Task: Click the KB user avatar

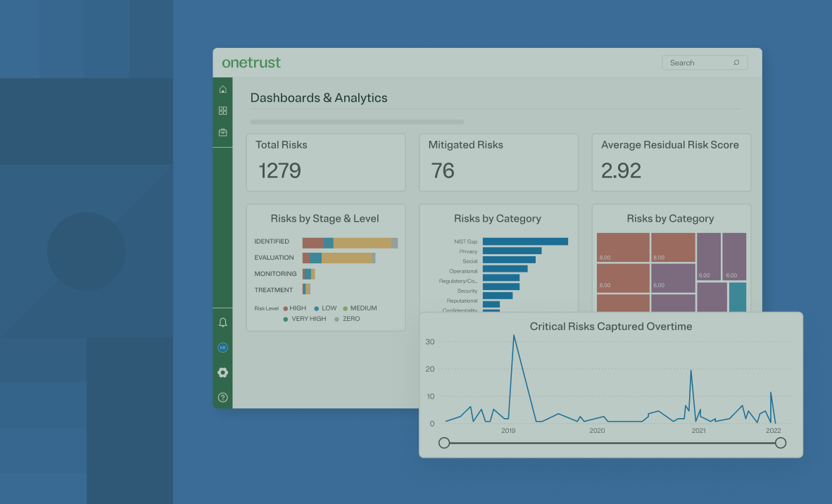Action: click(222, 347)
